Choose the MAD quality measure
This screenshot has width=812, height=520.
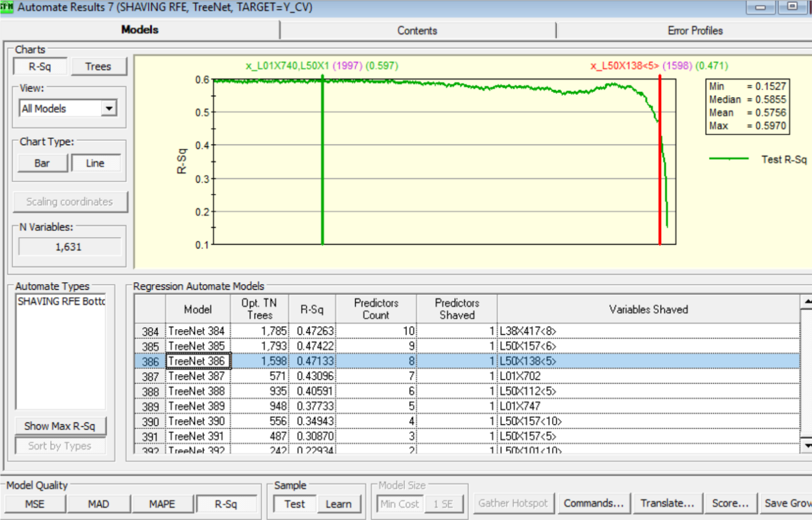click(98, 504)
